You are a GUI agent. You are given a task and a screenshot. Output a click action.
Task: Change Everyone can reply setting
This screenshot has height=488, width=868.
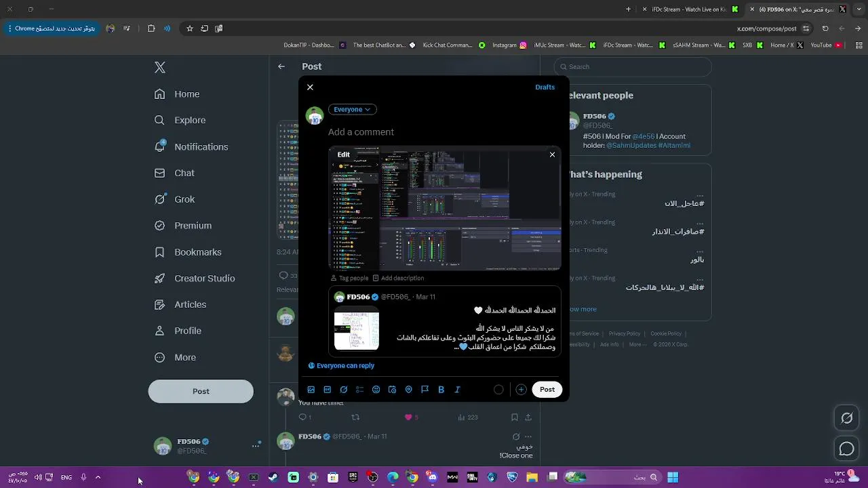(x=341, y=365)
